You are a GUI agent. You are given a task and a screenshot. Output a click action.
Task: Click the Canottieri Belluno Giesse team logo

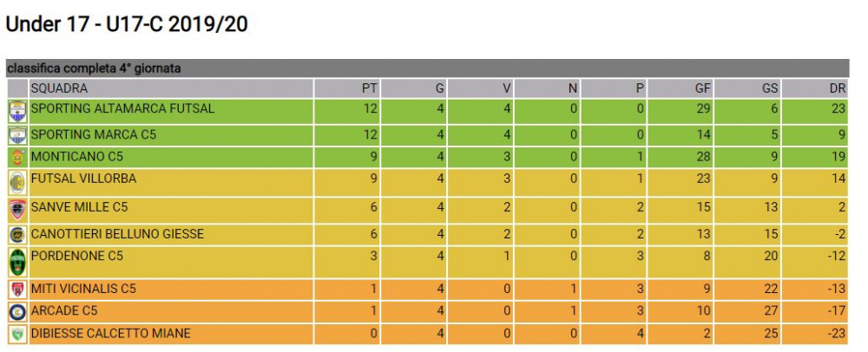(17, 235)
